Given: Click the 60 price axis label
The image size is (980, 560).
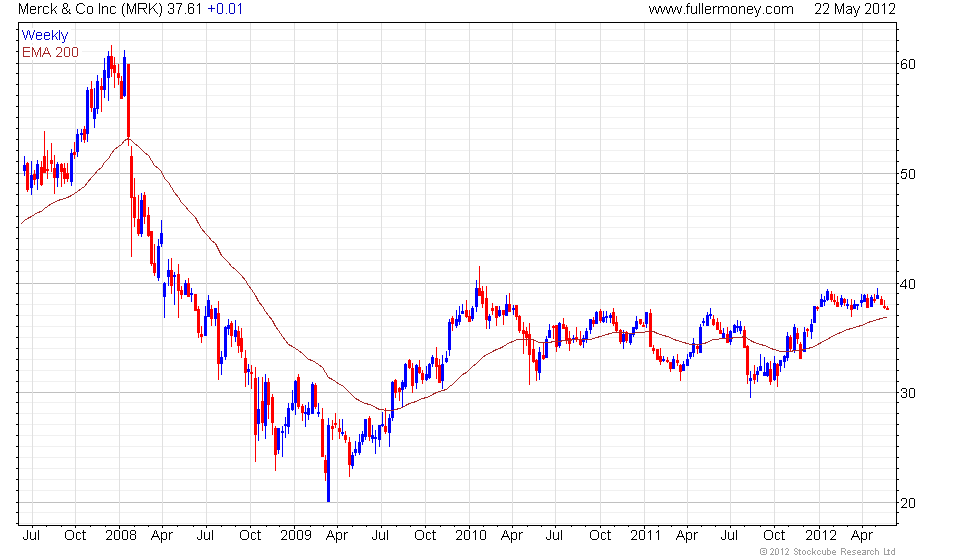Looking at the screenshot, I should click(x=908, y=64).
